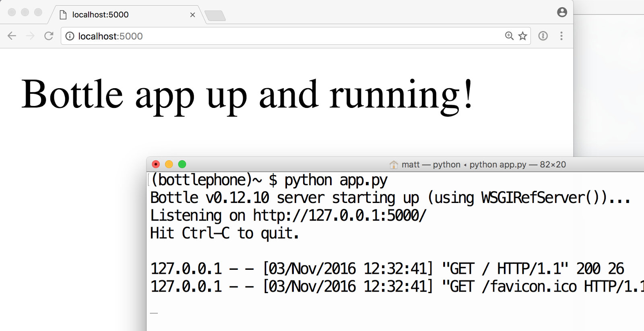Minimize the terminal with yellow button
The width and height of the screenshot is (644, 331).
(x=169, y=164)
